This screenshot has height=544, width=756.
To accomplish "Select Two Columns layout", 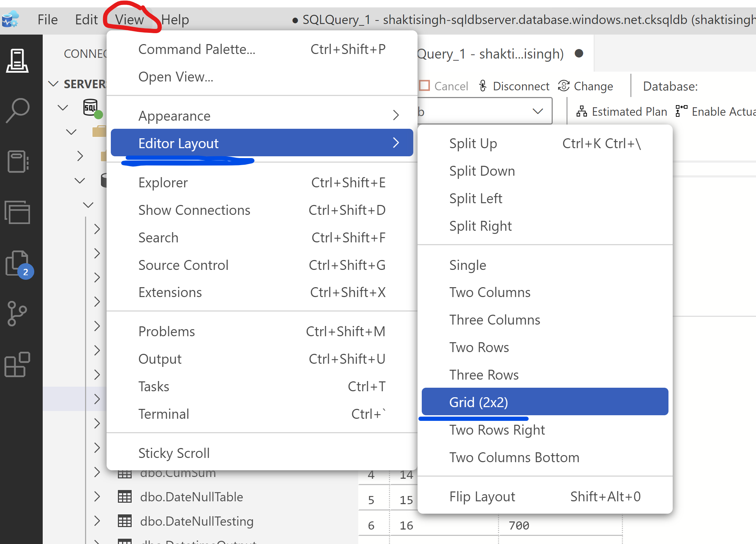I will point(545,292).
